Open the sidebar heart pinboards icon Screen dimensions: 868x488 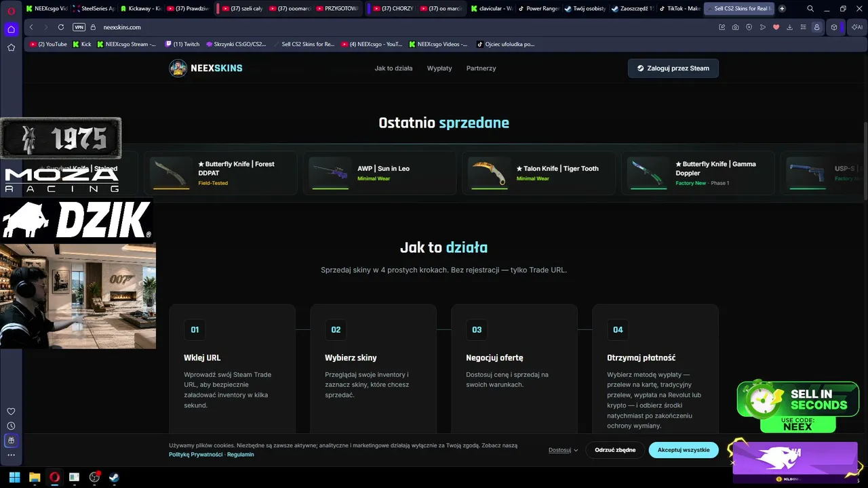(11, 411)
